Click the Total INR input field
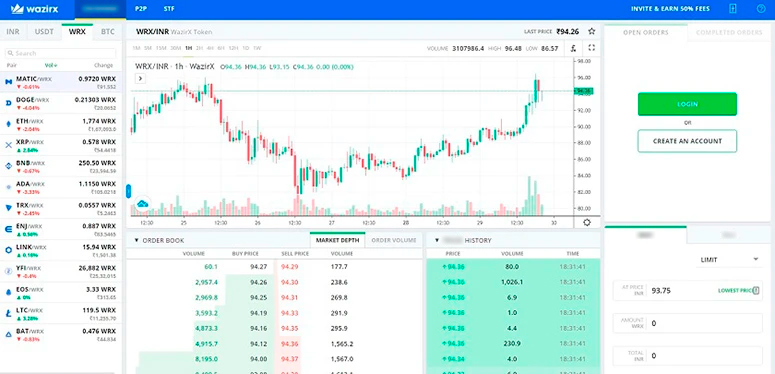Viewport: 775px width, 374px height. 688,355
